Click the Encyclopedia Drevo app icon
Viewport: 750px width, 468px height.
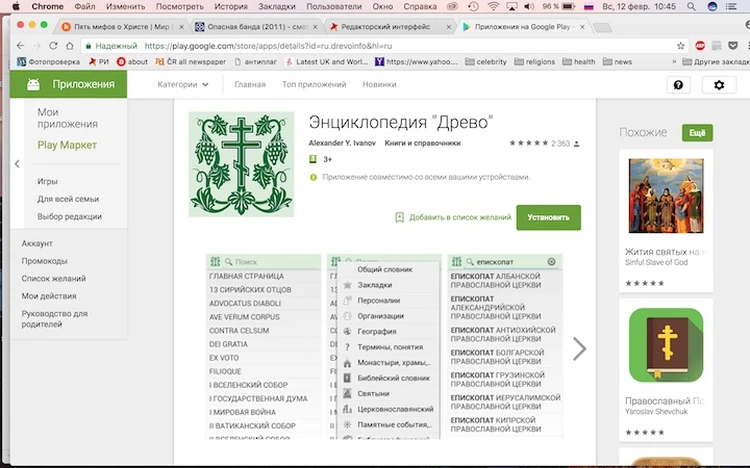point(241,165)
